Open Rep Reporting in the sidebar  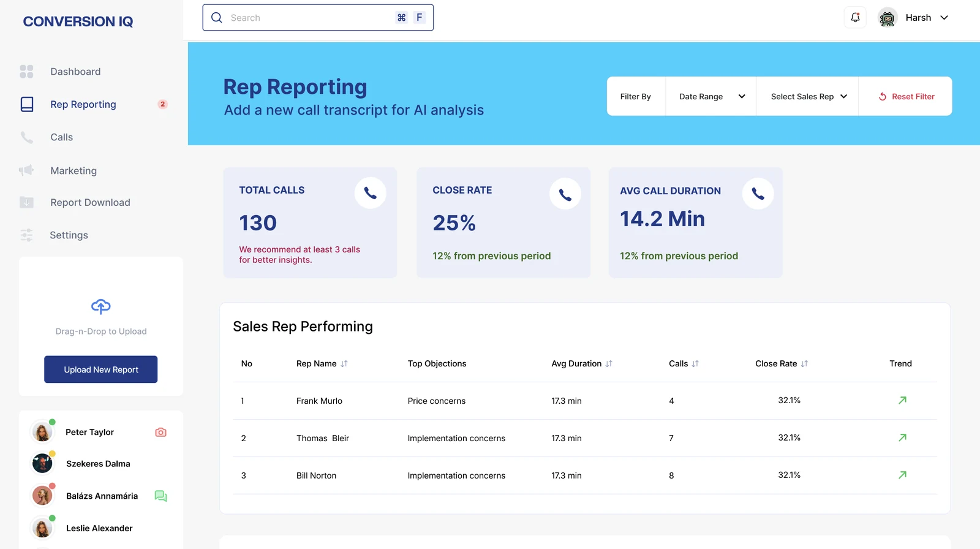[x=83, y=104]
